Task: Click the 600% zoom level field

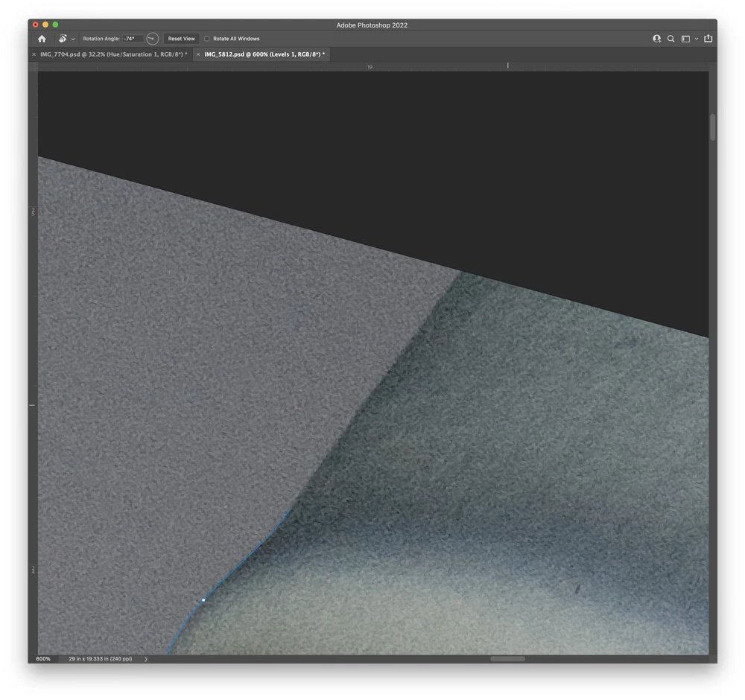Action: [43, 659]
